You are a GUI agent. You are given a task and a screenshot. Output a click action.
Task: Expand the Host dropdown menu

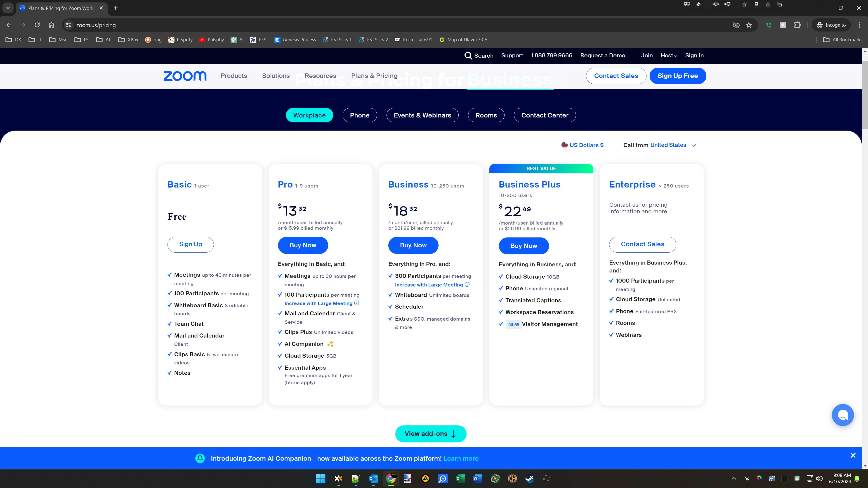[x=669, y=56]
